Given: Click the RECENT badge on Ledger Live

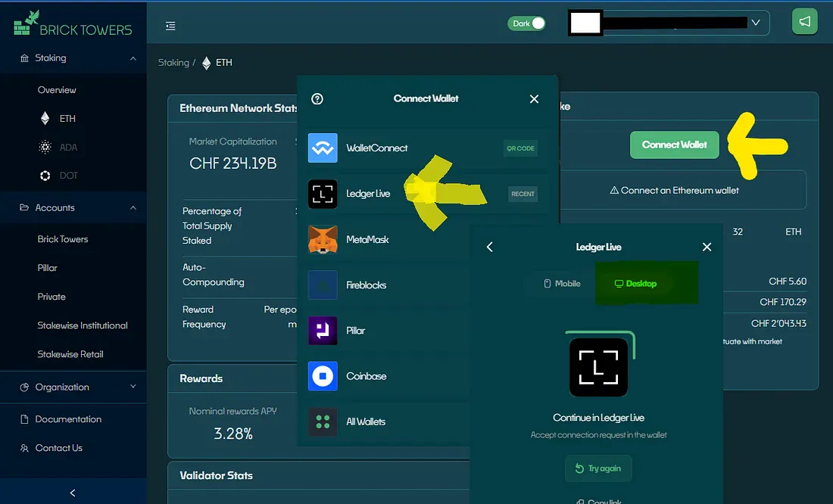Looking at the screenshot, I should 523,194.
